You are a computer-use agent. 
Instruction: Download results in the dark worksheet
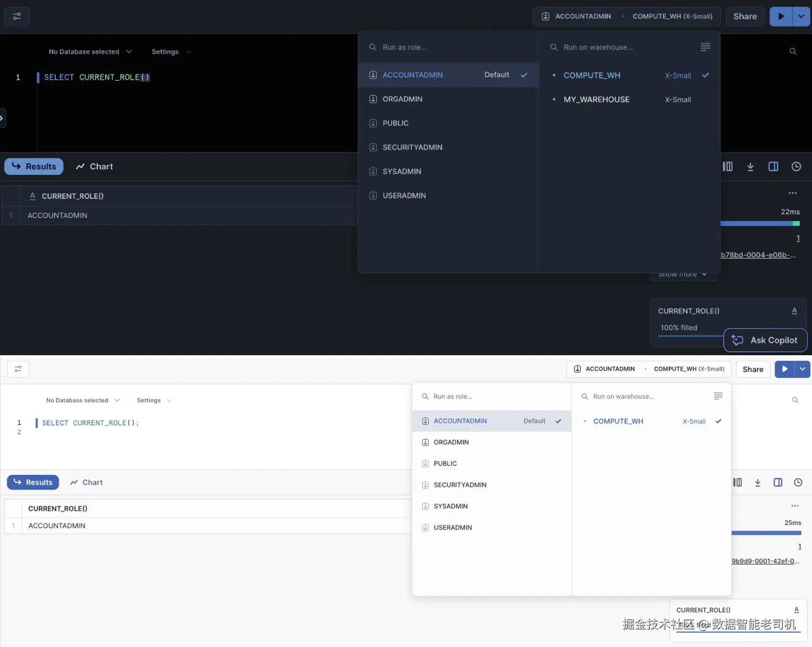(x=750, y=166)
